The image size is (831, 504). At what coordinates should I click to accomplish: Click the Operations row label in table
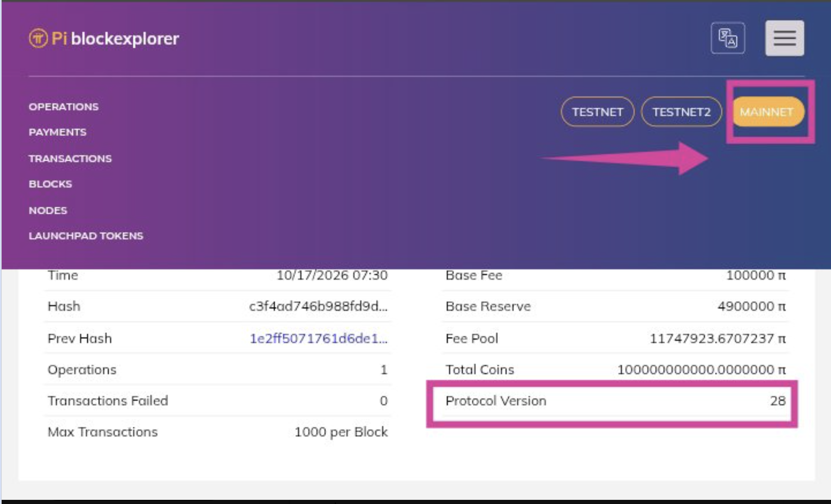click(82, 370)
